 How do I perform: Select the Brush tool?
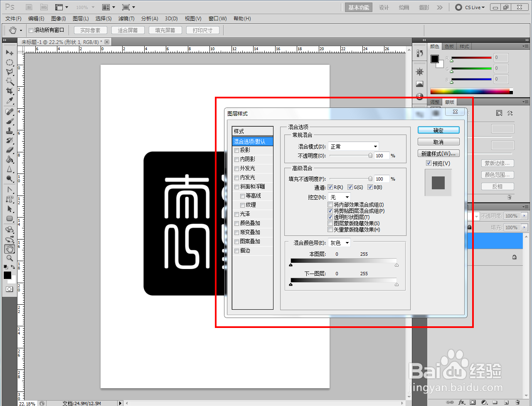[10, 122]
